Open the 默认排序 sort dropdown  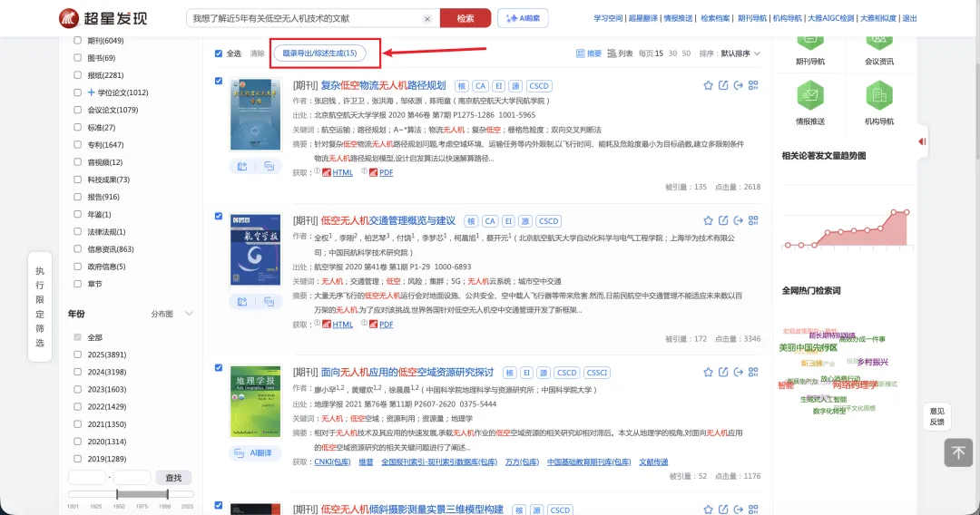(x=740, y=53)
